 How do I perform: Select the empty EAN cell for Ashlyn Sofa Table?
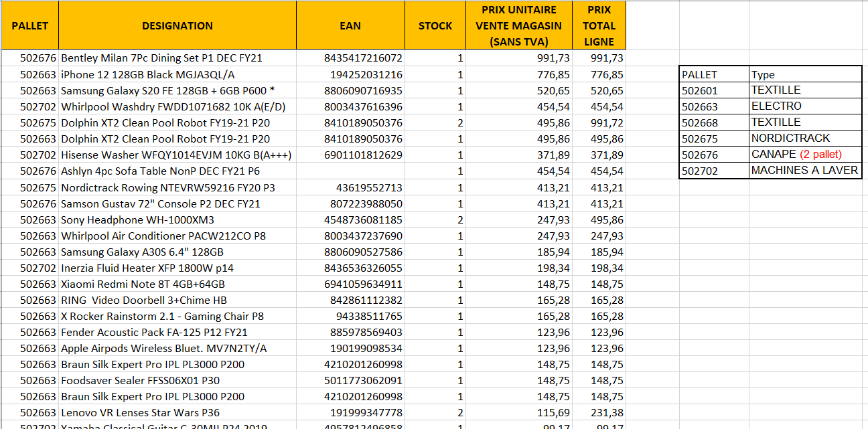coord(350,171)
